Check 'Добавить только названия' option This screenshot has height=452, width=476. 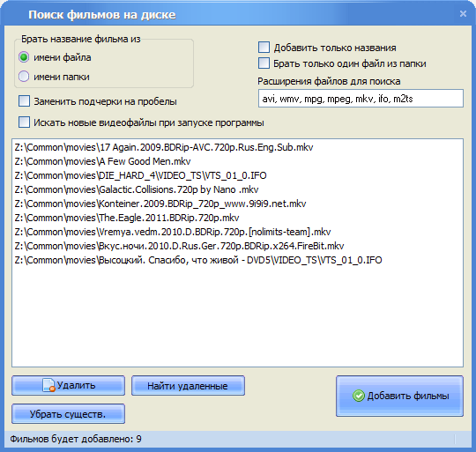click(x=264, y=48)
